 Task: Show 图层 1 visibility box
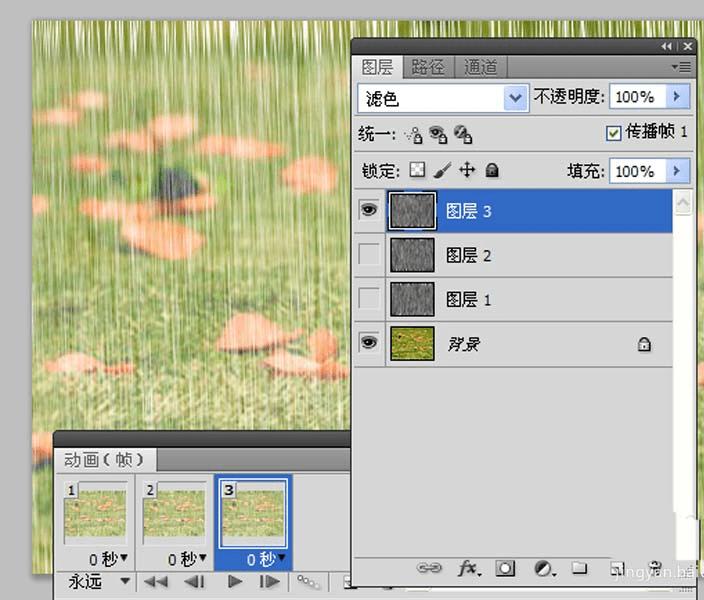click(x=369, y=298)
